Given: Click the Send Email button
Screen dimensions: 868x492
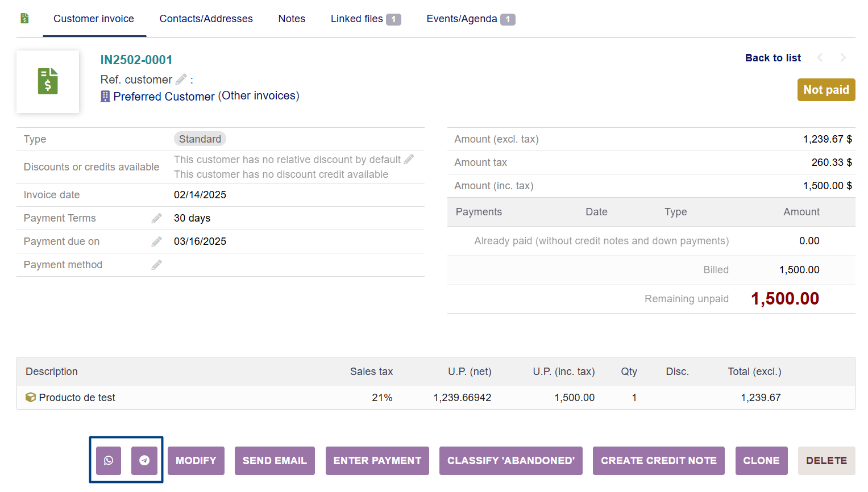Looking at the screenshot, I should coord(275,460).
